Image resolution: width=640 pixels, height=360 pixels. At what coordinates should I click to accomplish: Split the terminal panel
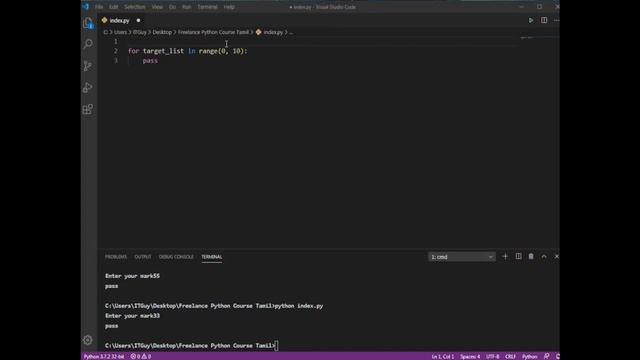(x=518, y=257)
